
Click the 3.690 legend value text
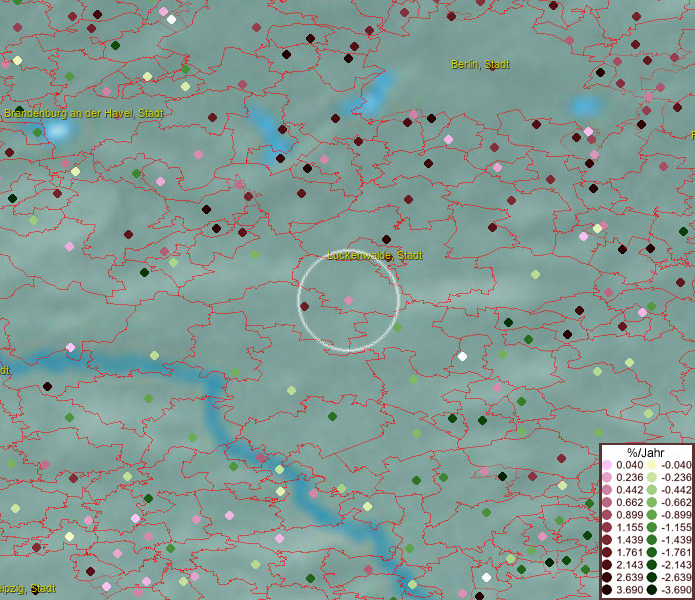pos(629,590)
